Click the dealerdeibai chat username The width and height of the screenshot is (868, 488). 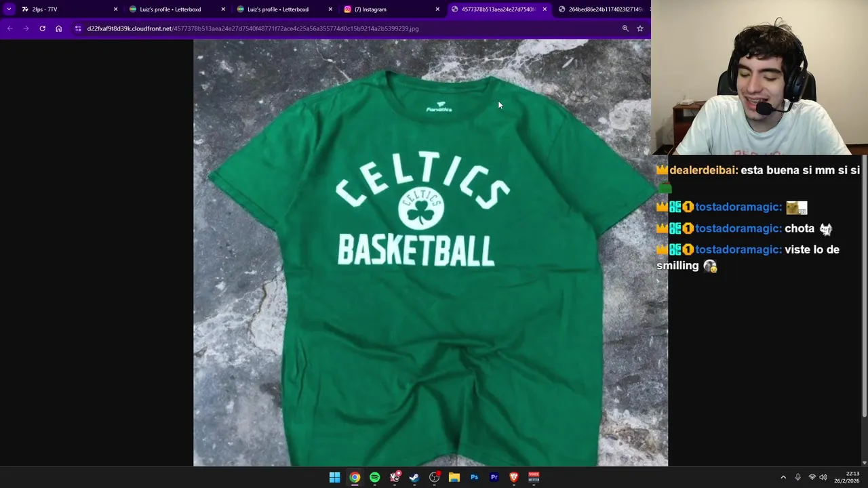(x=704, y=171)
